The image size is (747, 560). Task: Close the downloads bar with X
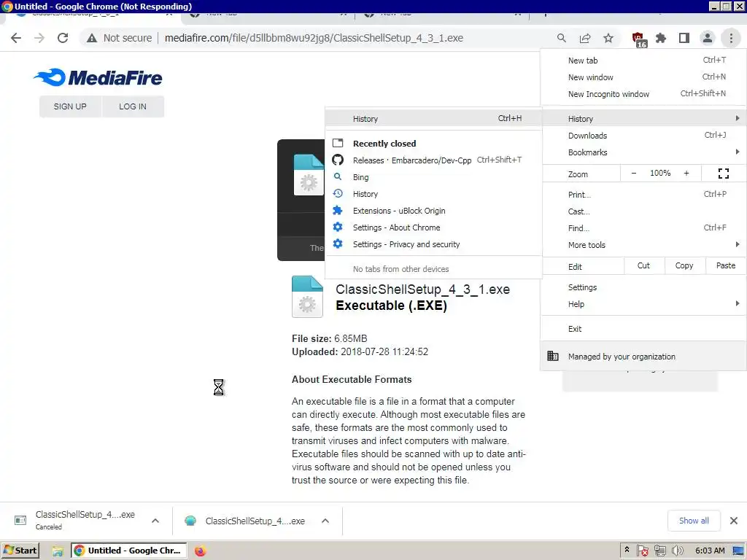pos(734,521)
